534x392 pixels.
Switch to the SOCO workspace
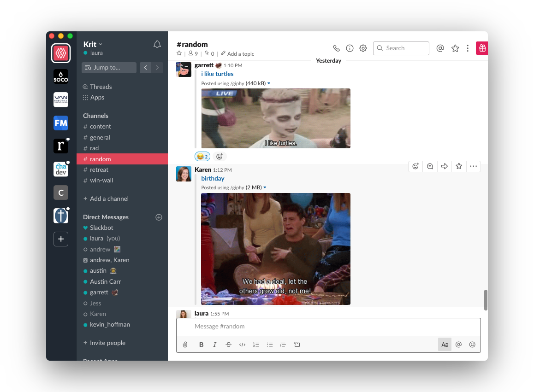pyautogui.click(x=61, y=76)
